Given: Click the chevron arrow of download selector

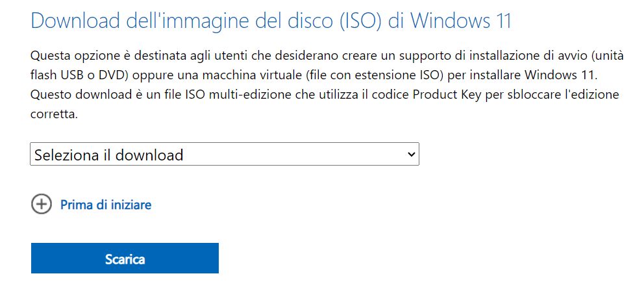Looking at the screenshot, I should pyautogui.click(x=410, y=154).
